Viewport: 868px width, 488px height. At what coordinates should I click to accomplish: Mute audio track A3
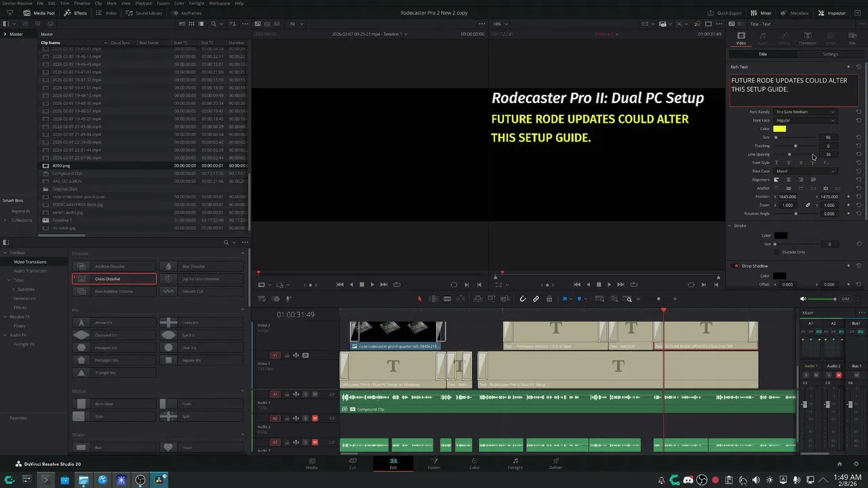click(x=315, y=443)
